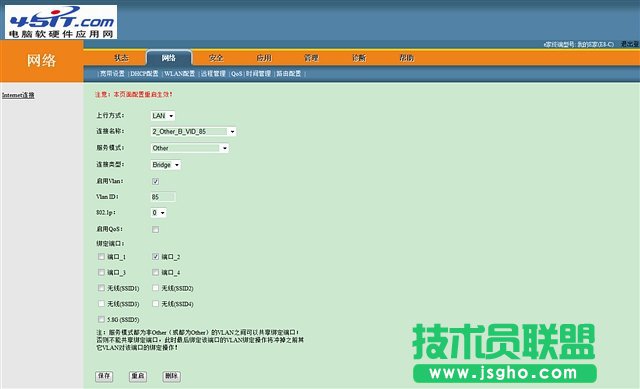Open the 诊断 tab
This screenshot has width=640, height=389.
coord(359,58)
